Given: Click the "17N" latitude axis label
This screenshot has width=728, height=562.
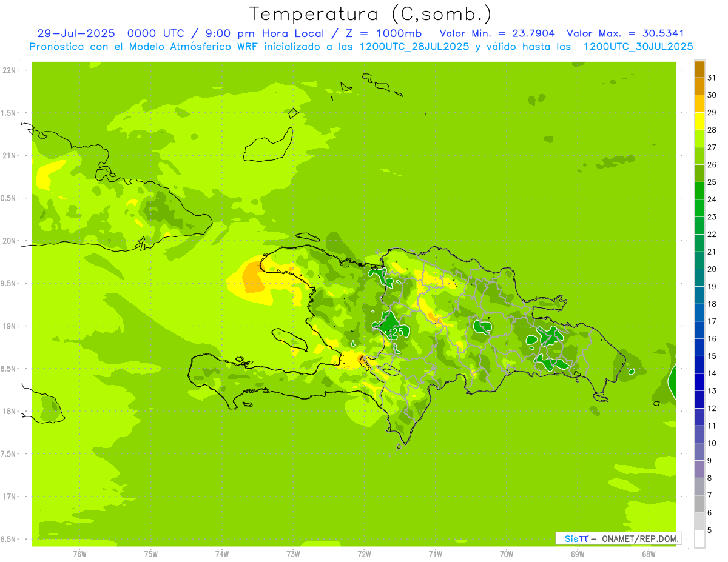Looking at the screenshot, I should 8,497.
